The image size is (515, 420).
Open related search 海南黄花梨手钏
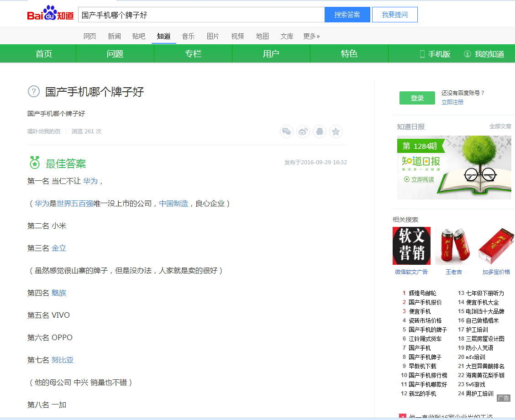[x=485, y=375]
